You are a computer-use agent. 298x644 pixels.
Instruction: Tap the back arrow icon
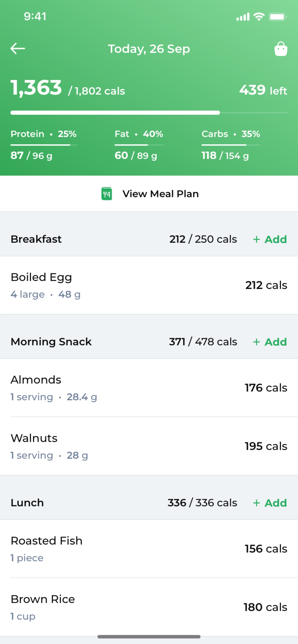17,48
